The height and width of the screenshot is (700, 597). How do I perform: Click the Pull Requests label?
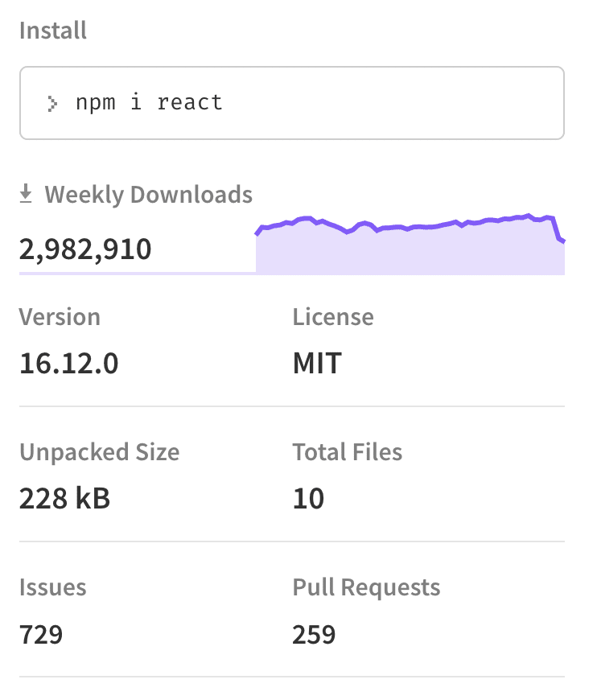click(366, 587)
